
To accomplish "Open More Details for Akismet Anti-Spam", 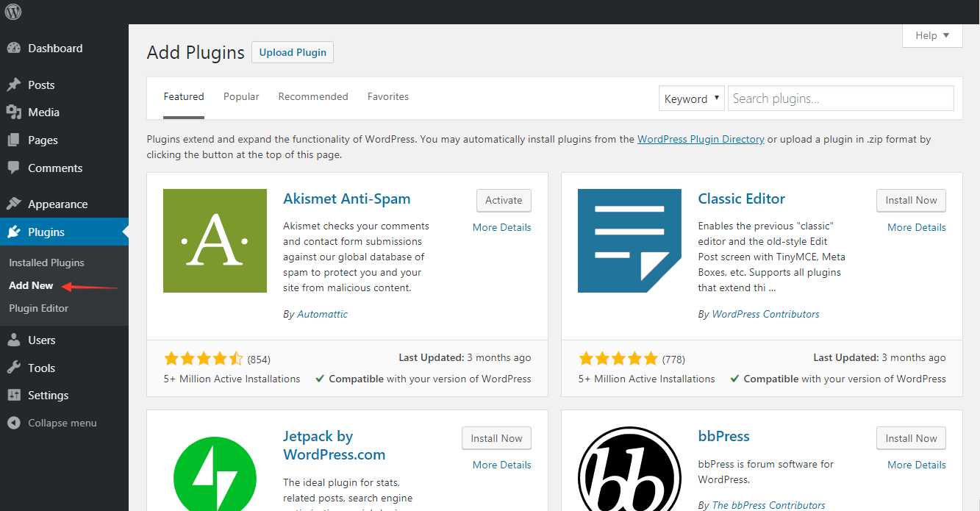I will [502, 227].
